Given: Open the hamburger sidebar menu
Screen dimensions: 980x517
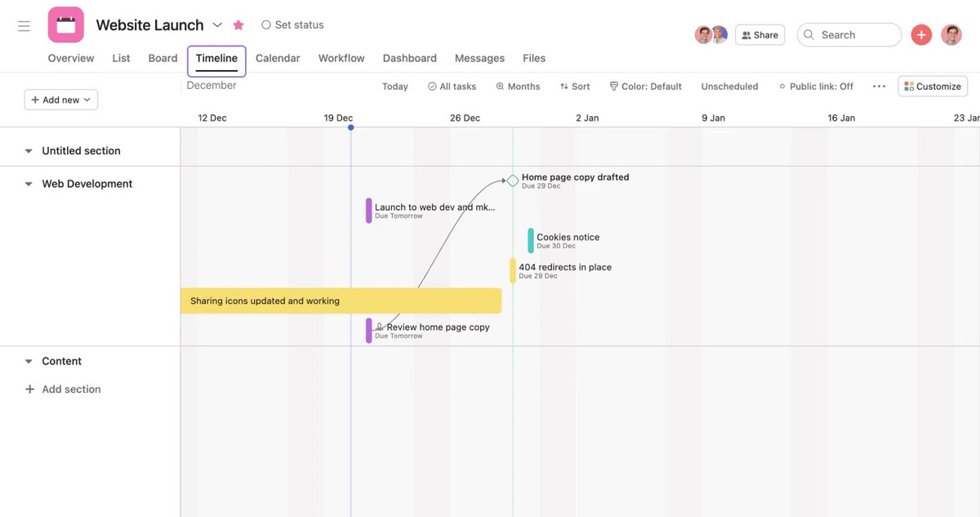Looking at the screenshot, I should [x=24, y=26].
